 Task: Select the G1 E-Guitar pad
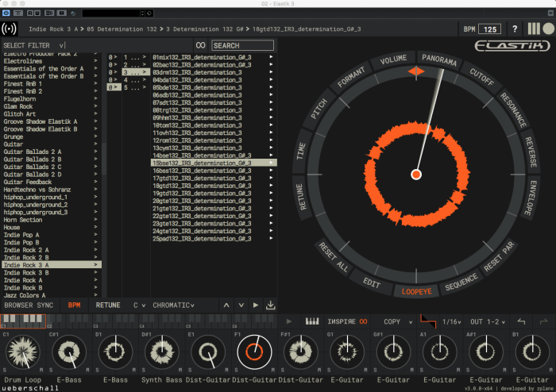tap(347, 352)
